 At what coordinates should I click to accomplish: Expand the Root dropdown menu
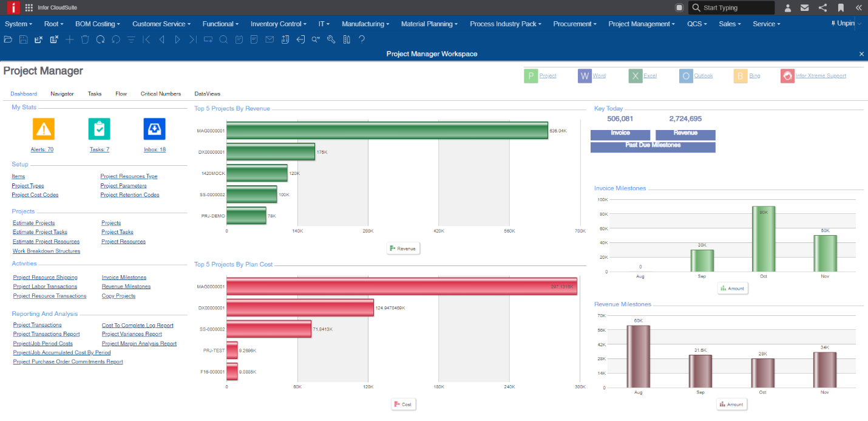[x=54, y=24]
